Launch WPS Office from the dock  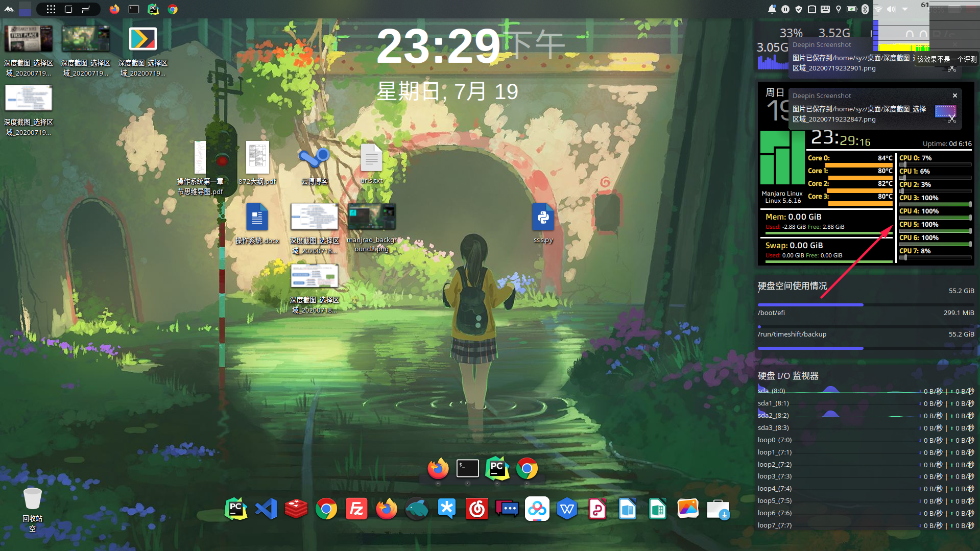point(567,509)
